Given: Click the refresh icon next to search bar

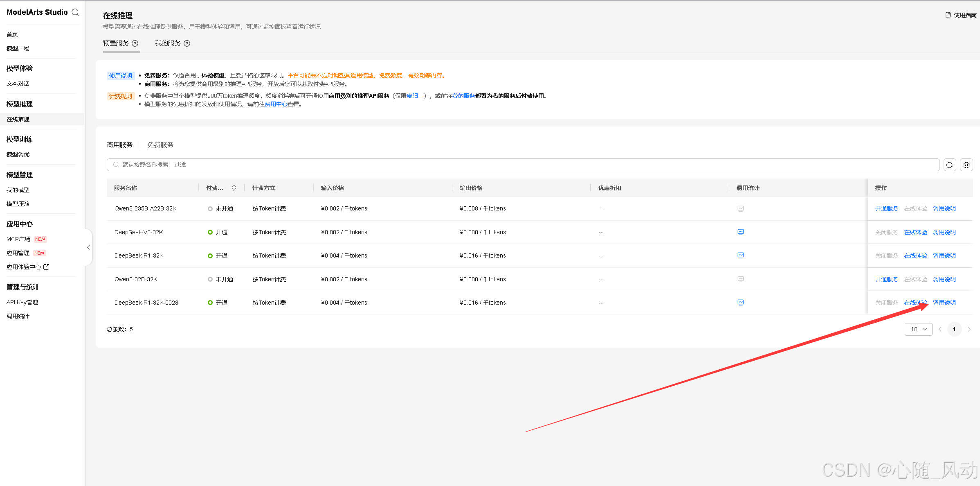Looking at the screenshot, I should coord(950,165).
